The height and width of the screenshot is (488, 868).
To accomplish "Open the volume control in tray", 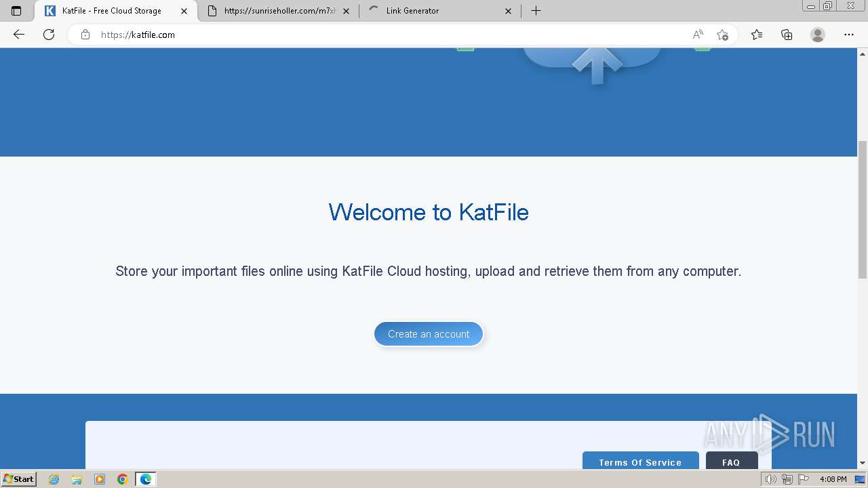I will pos(770,479).
